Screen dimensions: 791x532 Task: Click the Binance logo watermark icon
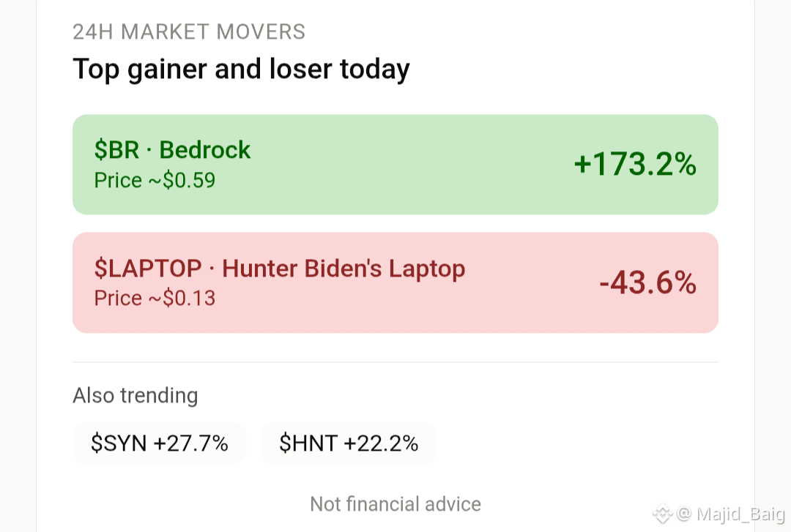(x=663, y=514)
